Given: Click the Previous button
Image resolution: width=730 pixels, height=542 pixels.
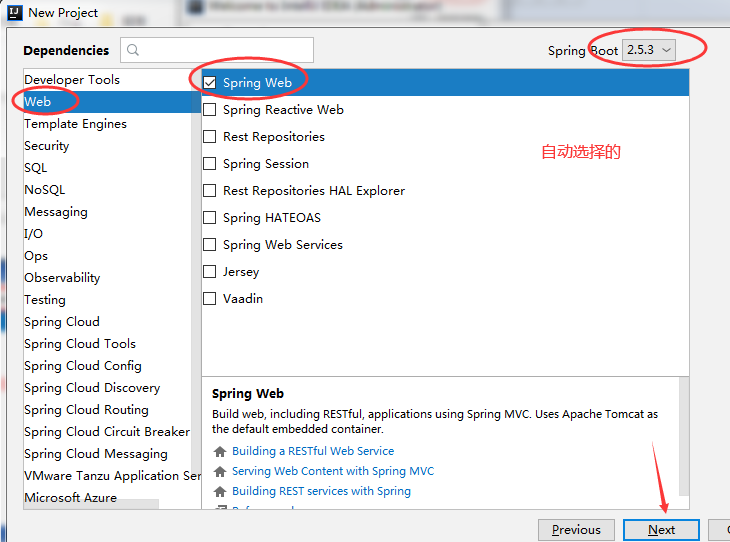Looking at the screenshot, I should tap(576, 530).
